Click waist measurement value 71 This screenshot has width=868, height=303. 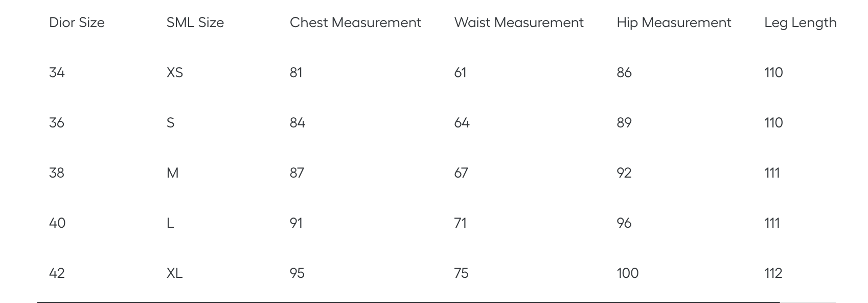[461, 223]
